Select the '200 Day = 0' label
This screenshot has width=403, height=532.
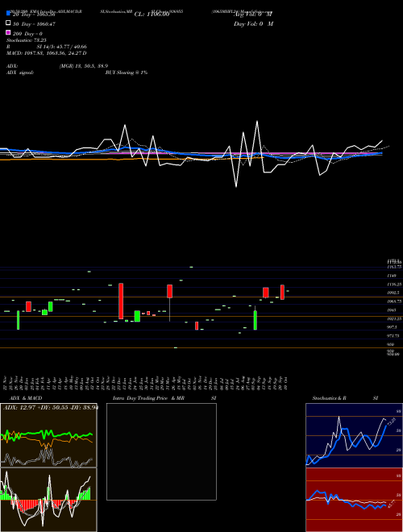[x=27, y=34]
